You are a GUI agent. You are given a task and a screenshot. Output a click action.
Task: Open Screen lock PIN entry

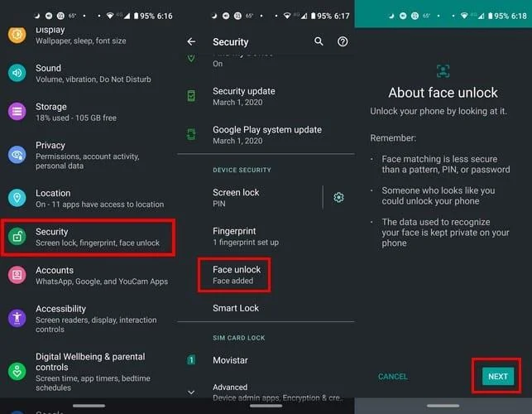[x=250, y=198]
